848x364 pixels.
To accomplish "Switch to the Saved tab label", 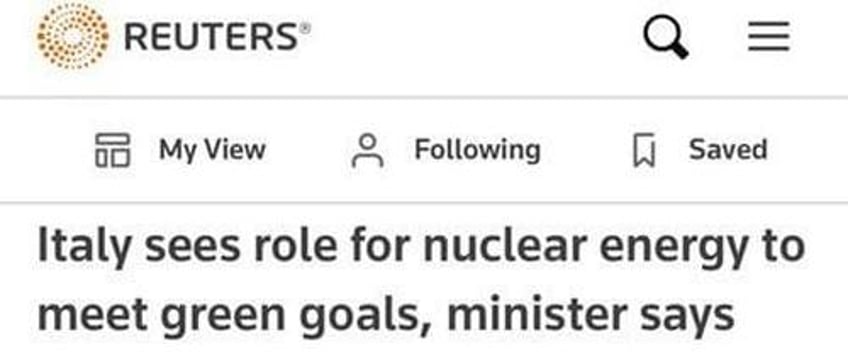I will 728,149.
